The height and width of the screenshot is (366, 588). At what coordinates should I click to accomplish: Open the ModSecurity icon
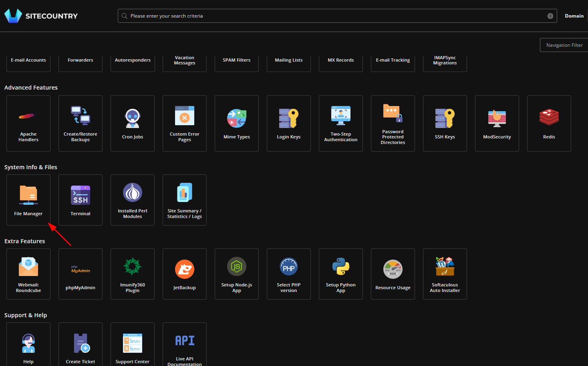[497, 123]
